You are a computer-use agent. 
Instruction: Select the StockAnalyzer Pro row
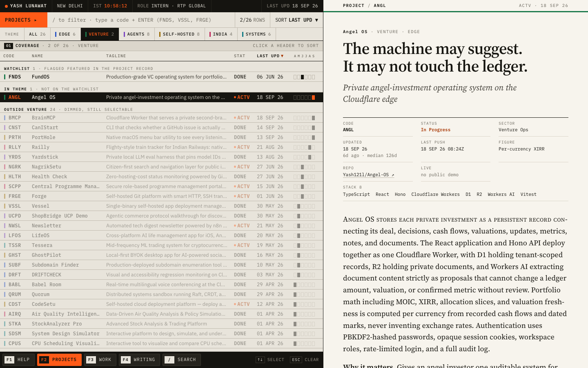point(161,324)
